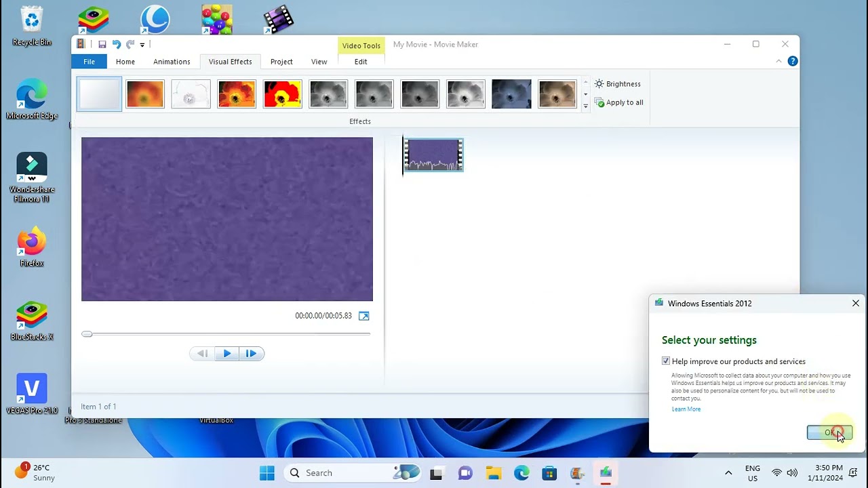Open File Explorer from the taskbar
Viewport: 868px width, 488px height.
coord(493,473)
